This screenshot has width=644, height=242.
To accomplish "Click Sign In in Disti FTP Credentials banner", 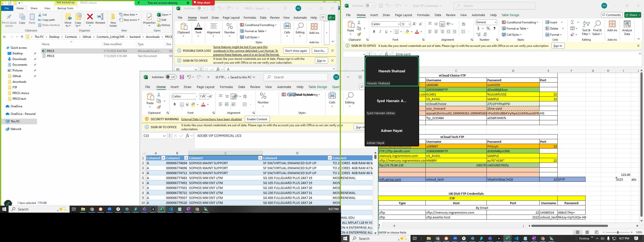I will click(558, 46).
